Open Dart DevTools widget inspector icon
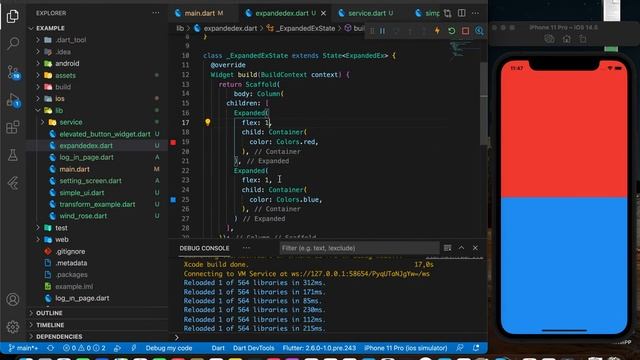640x360 pixels. pyautogui.click(x=479, y=31)
